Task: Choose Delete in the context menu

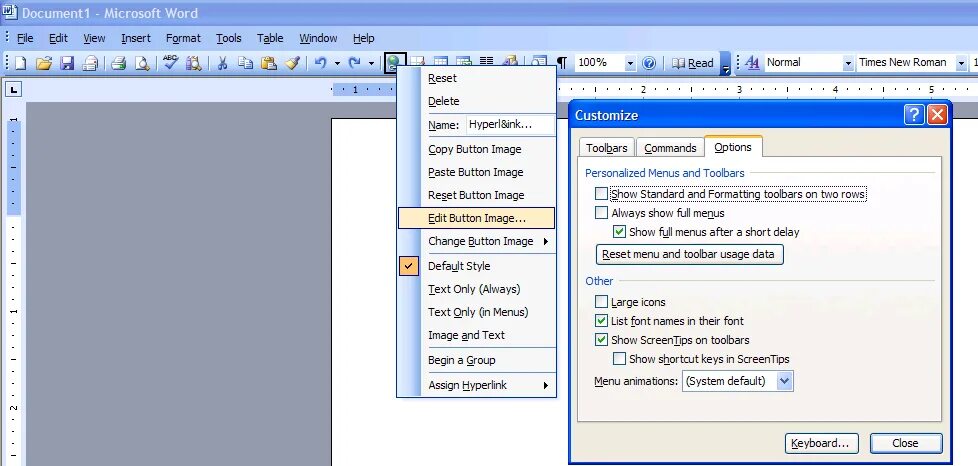Action: (x=477, y=101)
